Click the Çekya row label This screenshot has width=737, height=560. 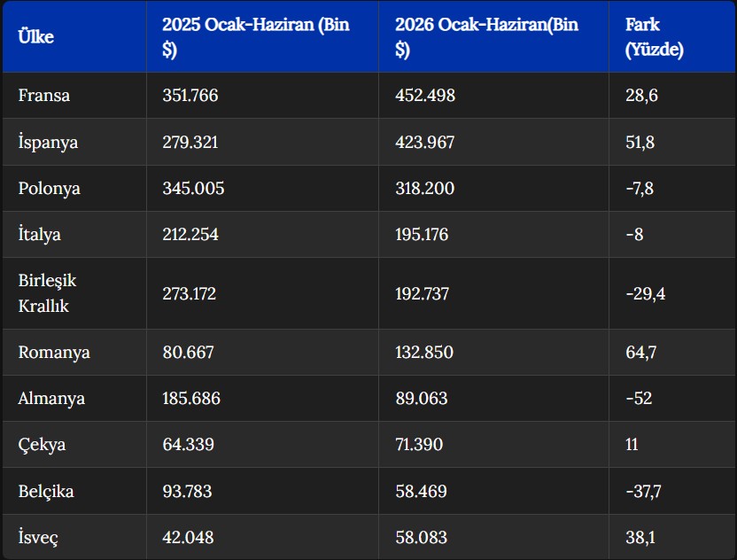[x=42, y=444]
